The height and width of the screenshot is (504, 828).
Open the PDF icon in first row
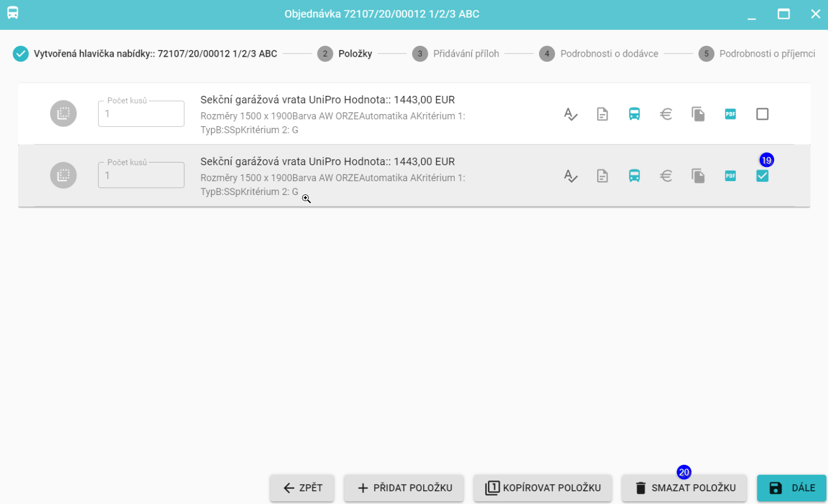730,114
